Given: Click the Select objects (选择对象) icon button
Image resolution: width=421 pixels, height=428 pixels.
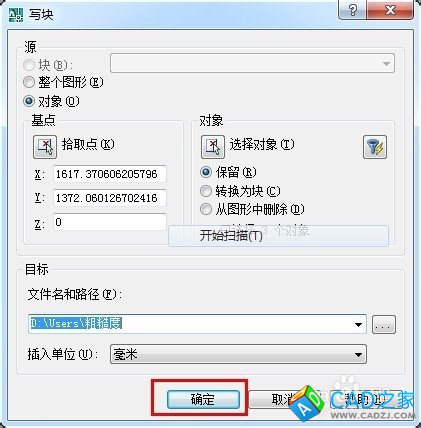Looking at the screenshot, I should 213,147.
